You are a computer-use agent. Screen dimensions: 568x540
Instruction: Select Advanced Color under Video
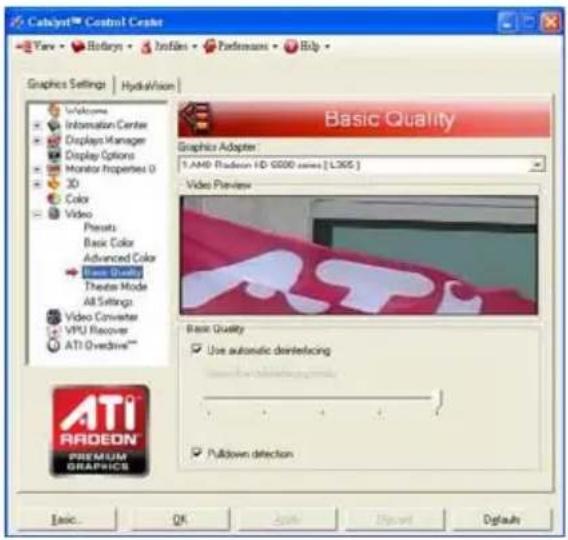[x=120, y=258]
